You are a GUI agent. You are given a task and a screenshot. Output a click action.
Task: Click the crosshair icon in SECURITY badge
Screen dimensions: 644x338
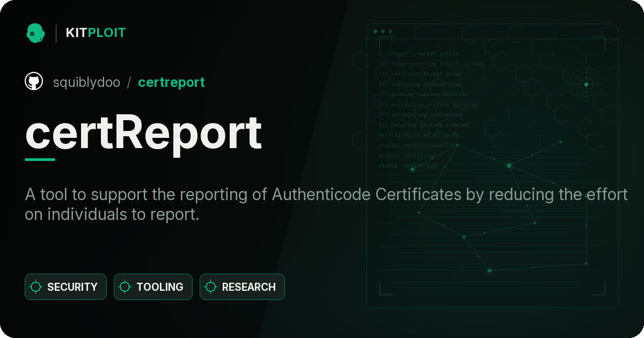[36, 287]
